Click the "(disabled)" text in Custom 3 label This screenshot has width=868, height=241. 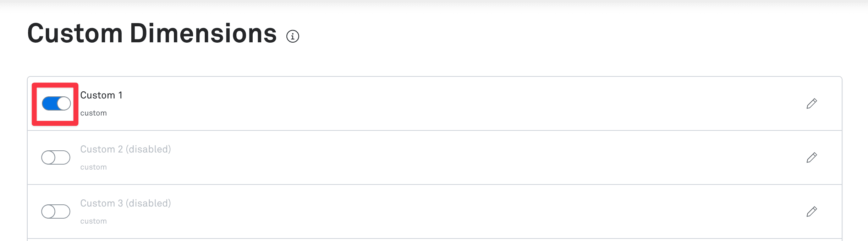[148, 203]
